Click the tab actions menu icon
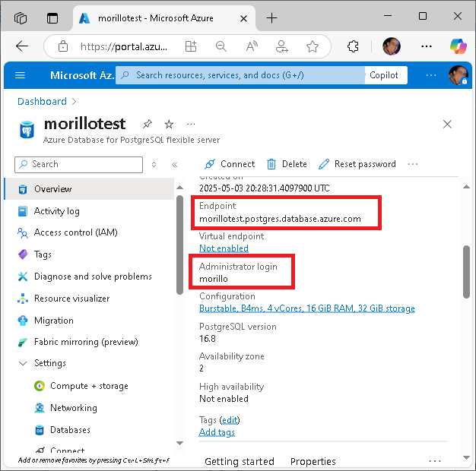Image resolution: width=476 pixels, height=471 pixels. click(52, 18)
